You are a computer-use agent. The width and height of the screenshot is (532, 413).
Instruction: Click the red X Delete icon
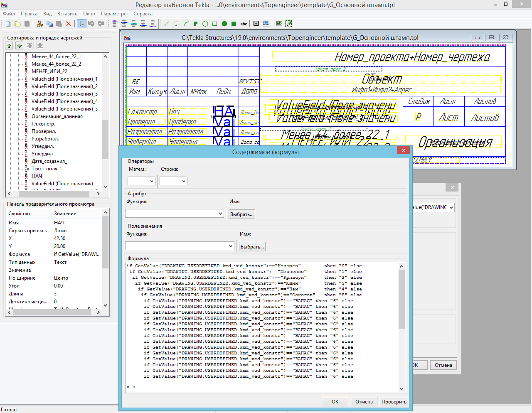coord(69,24)
